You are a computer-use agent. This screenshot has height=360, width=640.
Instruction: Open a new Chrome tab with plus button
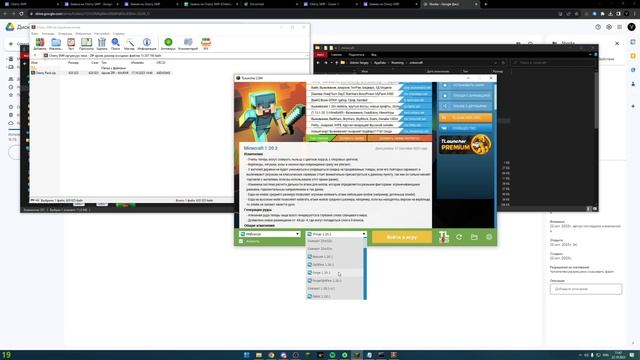[485, 4]
